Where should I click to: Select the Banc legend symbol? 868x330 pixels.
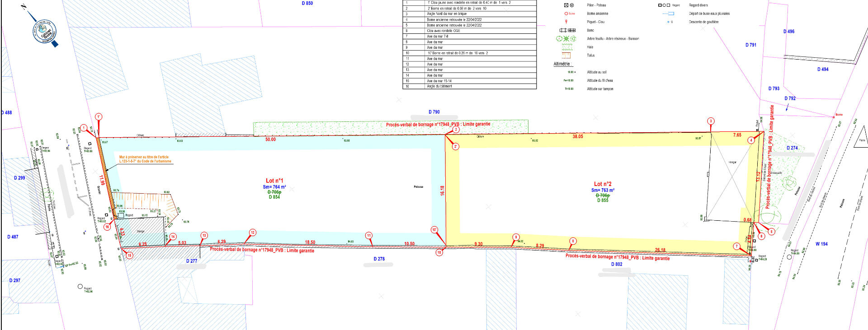[568, 30]
